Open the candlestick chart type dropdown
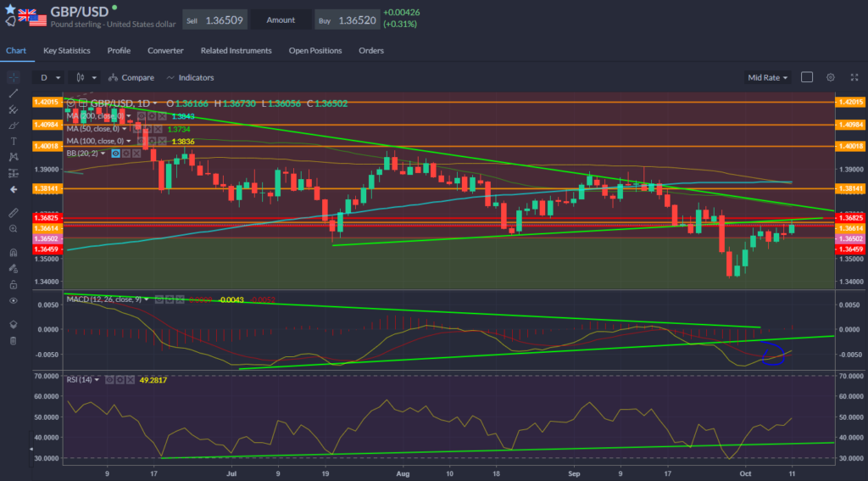The width and height of the screenshot is (868, 481). (x=85, y=77)
